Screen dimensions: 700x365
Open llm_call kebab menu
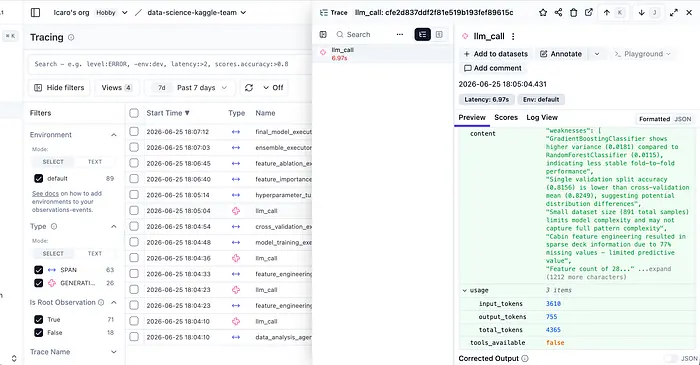[x=513, y=36]
